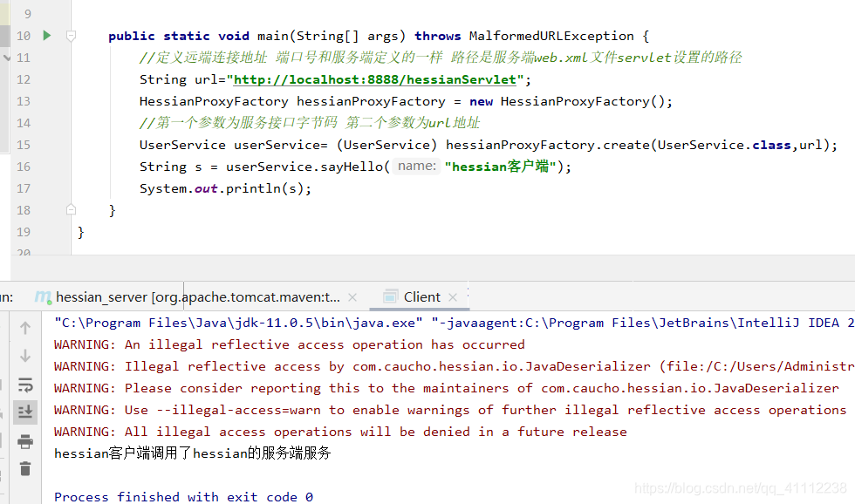Click Up the stack trace arrow
This screenshot has width=855, height=504.
pyautogui.click(x=25, y=328)
